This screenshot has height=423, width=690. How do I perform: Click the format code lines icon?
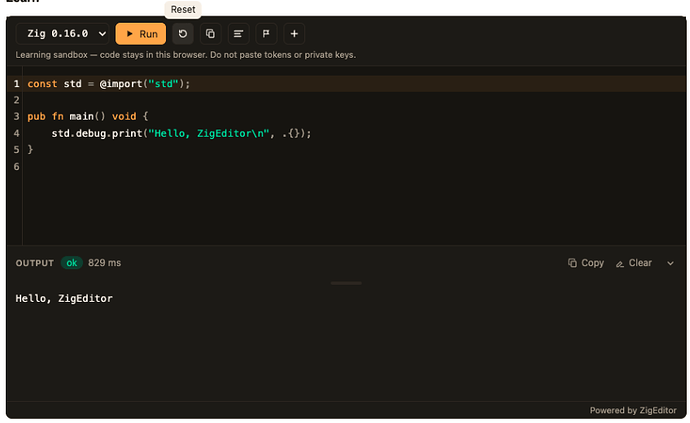pyautogui.click(x=239, y=34)
